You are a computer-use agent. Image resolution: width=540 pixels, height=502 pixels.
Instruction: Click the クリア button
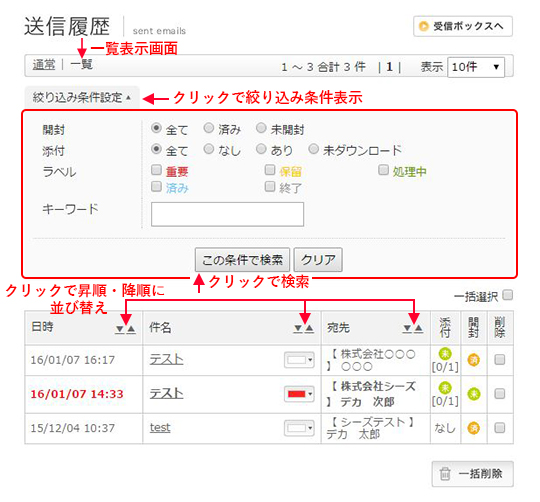coord(318,260)
